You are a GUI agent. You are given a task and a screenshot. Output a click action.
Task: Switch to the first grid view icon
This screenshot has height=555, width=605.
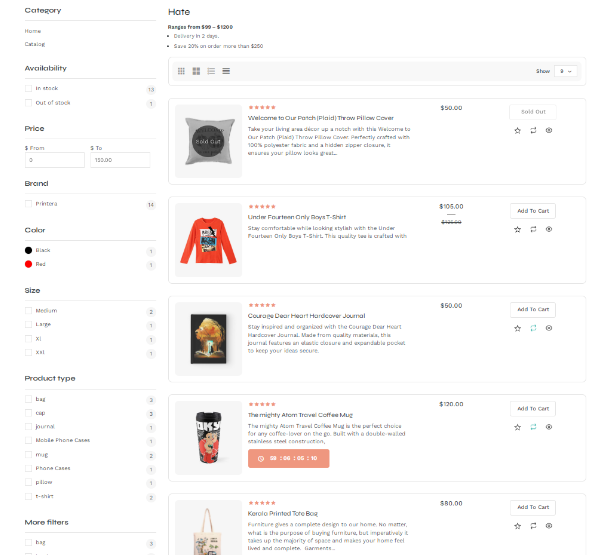[x=181, y=71]
